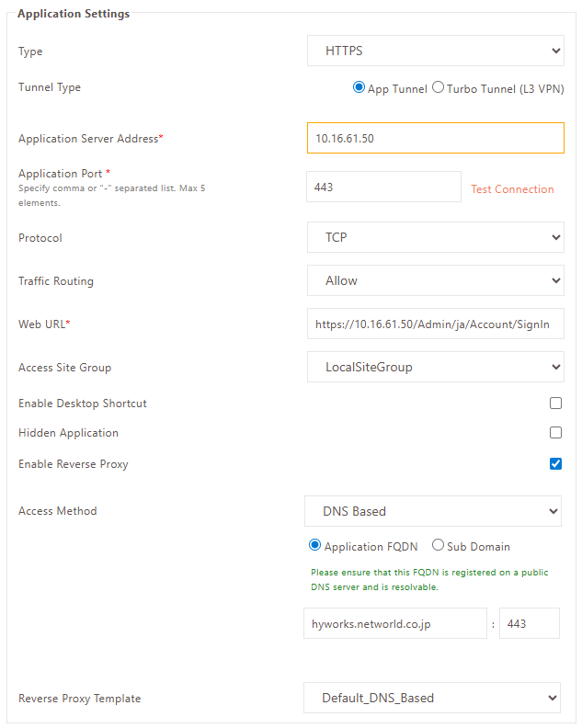Viewport: 582px width, 728px height.
Task: Open the Access Site Group dropdown
Action: [x=435, y=367]
